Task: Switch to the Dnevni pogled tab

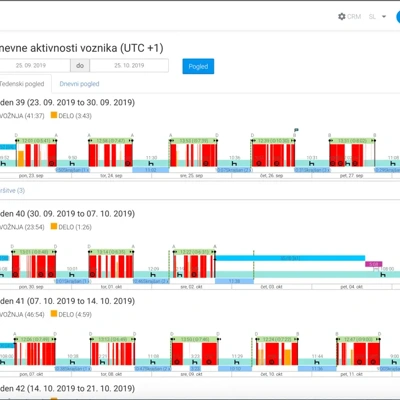Action: (x=79, y=84)
